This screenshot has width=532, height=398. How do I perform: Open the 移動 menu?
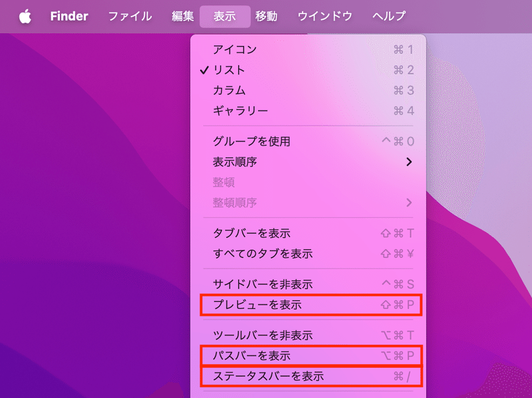[267, 16]
